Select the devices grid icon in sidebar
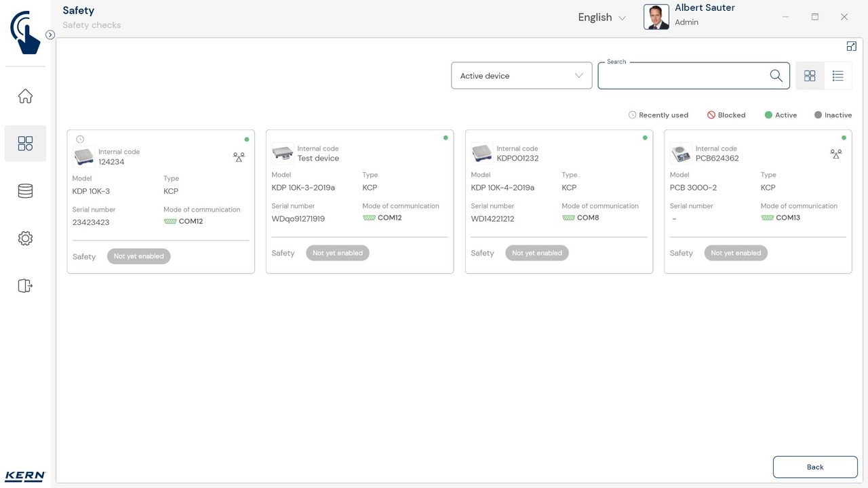Image resolution: width=868 pixels, height=488 pixels. 25,143
